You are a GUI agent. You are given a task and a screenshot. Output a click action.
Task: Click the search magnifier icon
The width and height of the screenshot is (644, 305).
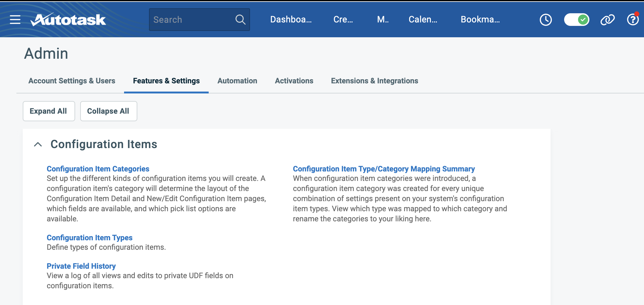point(240,20)
